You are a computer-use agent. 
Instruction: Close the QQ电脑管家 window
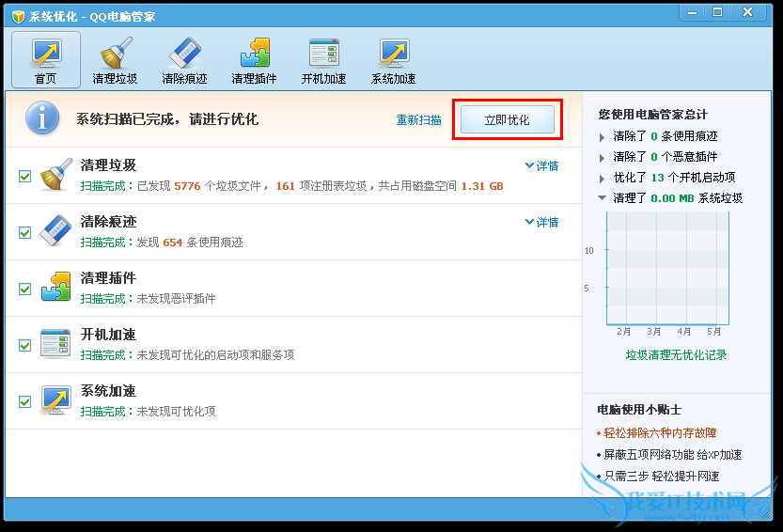coord(747,12)
